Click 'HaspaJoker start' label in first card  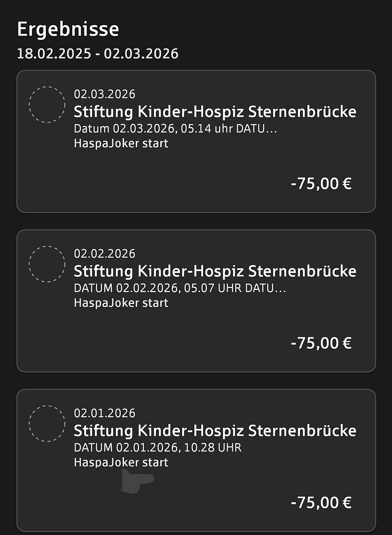pyautogui.click(x=121, y=143)
